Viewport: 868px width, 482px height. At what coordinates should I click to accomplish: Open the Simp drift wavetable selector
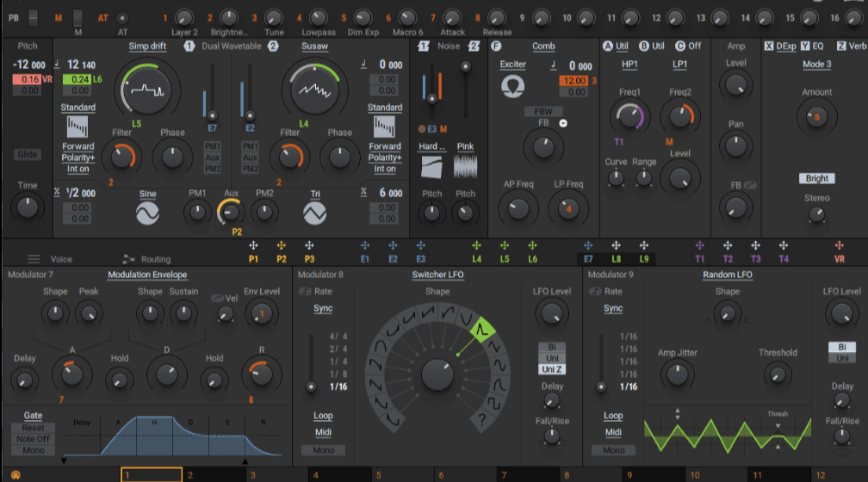(x=147, y=46)
